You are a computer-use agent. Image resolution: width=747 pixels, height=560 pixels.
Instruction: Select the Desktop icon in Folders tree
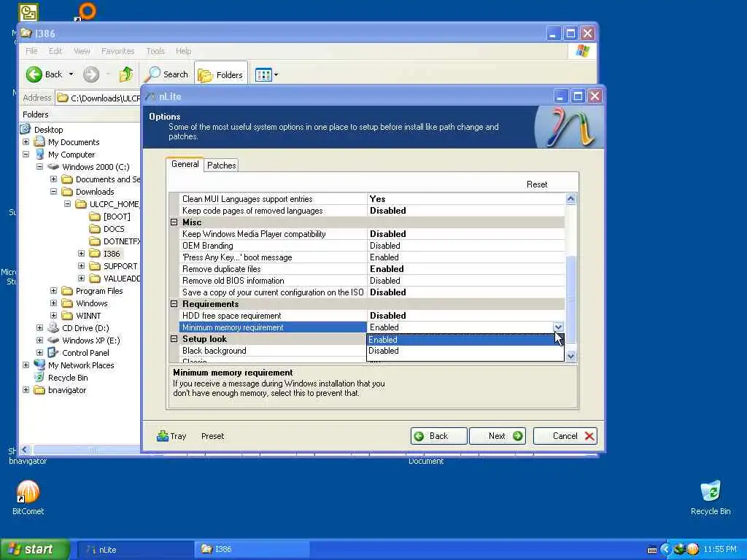[x=26, y=130]
